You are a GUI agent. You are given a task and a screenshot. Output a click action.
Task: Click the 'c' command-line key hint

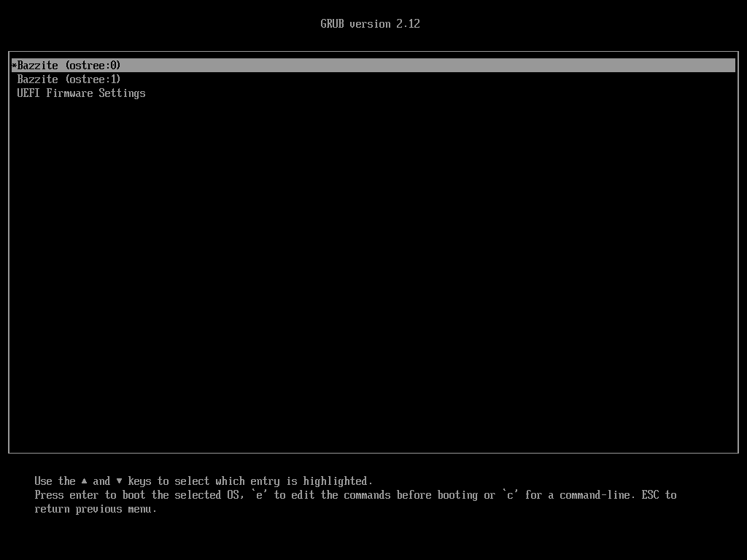510,495
